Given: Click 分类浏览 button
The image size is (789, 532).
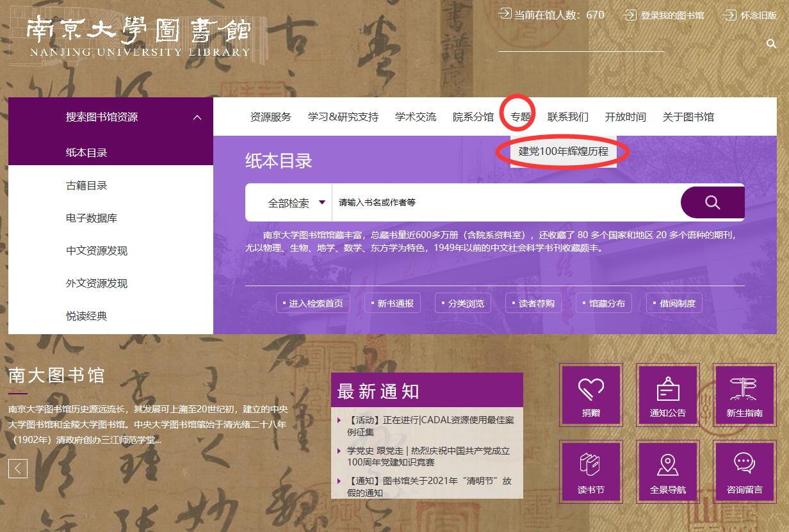Looking at the screenshot, I should tap(463, 303).
